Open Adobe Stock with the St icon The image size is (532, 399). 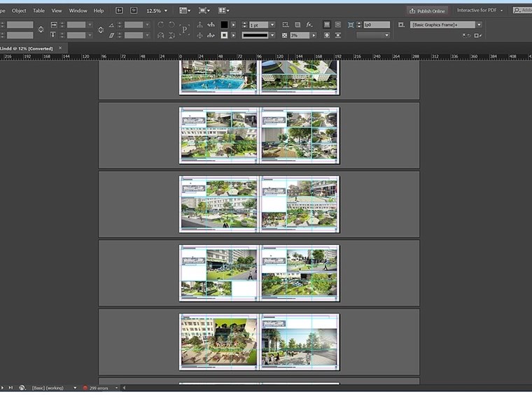pyautogui.click(x=134, y=10)
